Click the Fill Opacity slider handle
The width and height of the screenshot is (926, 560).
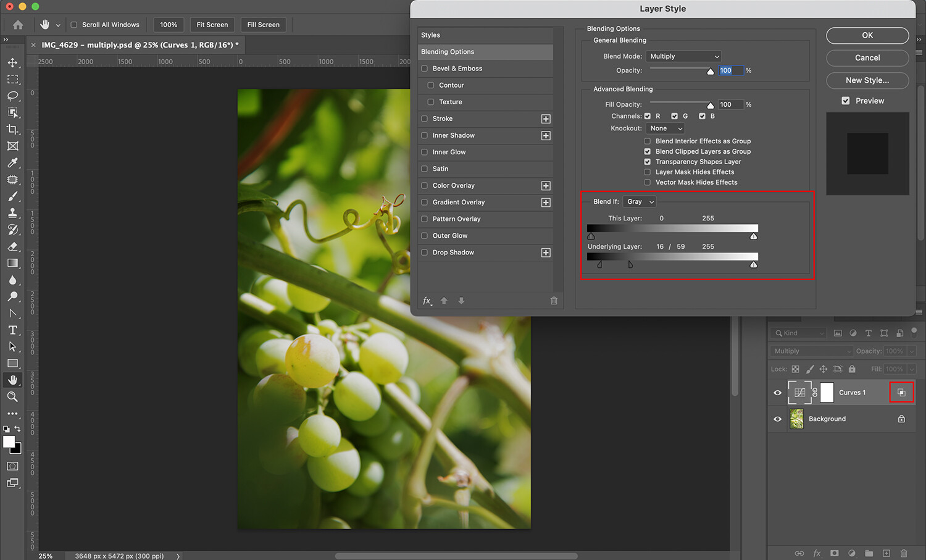point(711,106)
